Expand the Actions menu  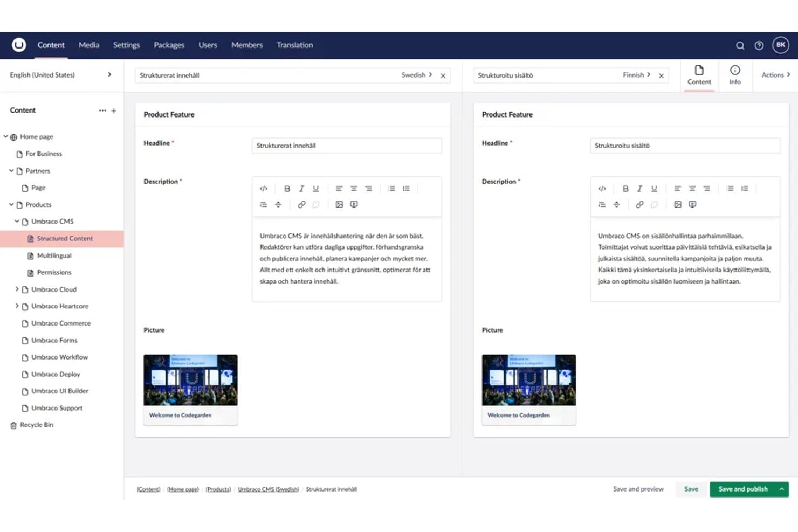(775, 75)
